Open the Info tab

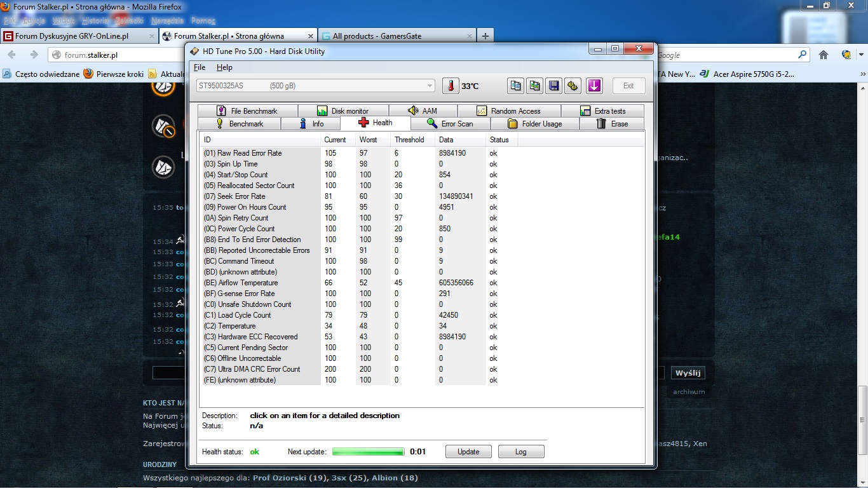pyautogui.click(x=311, y=124)
